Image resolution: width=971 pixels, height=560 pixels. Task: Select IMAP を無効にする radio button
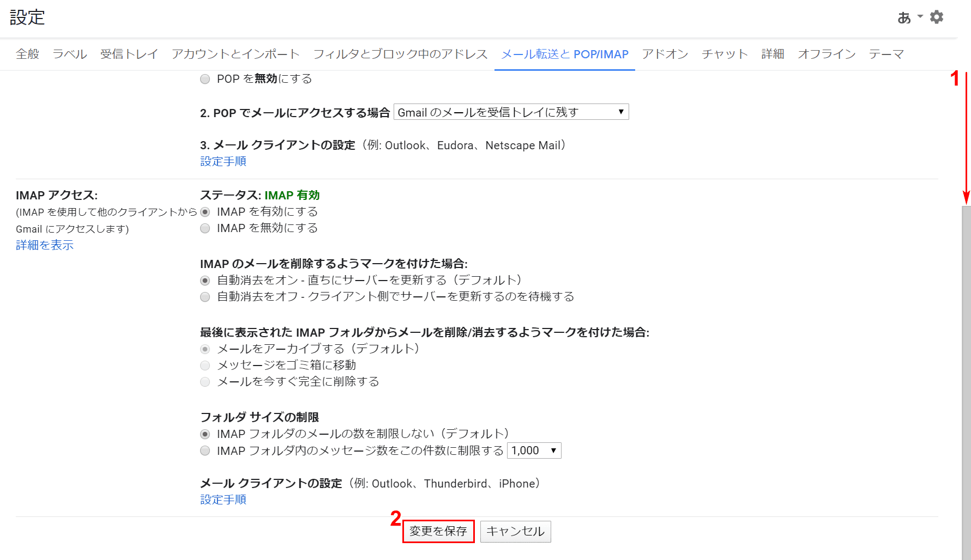(205, 228)
